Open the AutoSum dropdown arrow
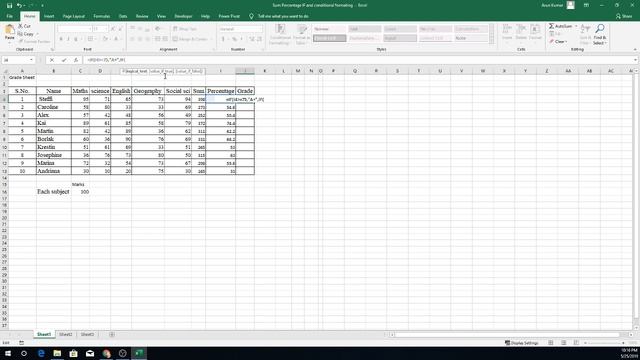This screenshot has height=360, width=640. point(576,26)
